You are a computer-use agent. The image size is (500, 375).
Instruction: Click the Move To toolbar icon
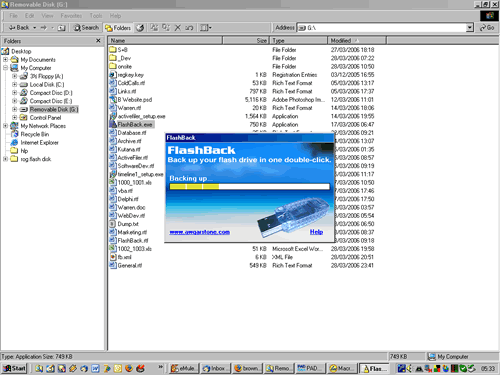[154, 28]
